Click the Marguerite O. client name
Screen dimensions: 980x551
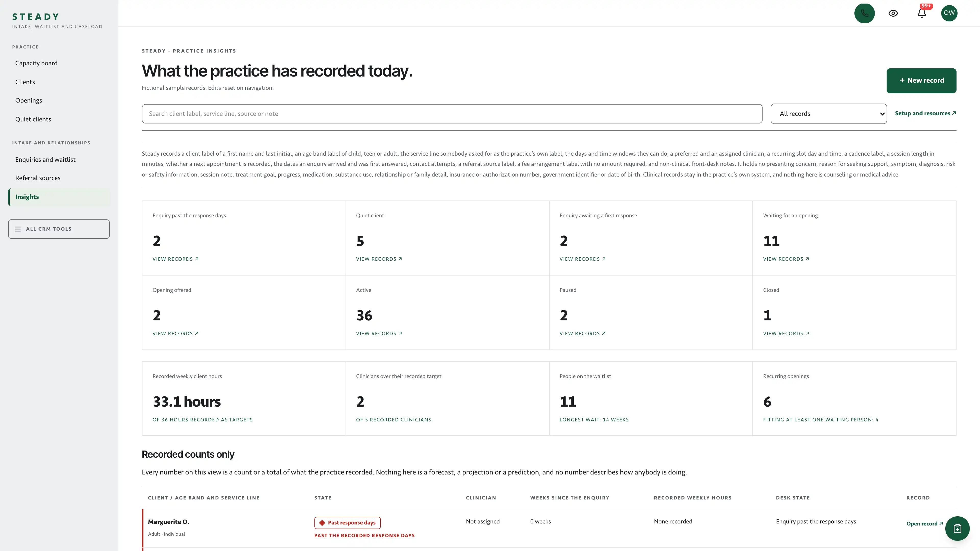168,522
